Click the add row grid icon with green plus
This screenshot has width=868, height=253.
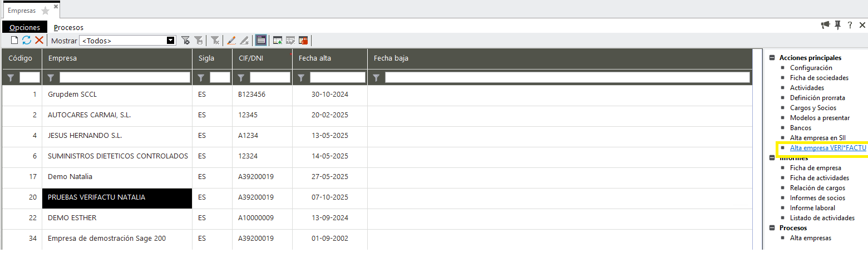pyautogui.click(x=277, y=41)
